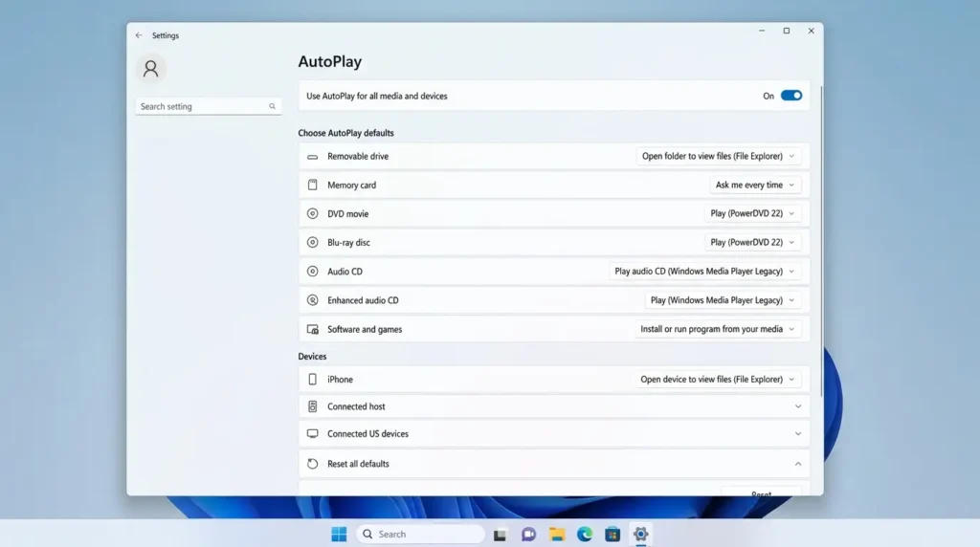Click the back arrow in Settings
The height and width of the screenshot is (547, 980).
pyautogui.click(x=139, y=35)
